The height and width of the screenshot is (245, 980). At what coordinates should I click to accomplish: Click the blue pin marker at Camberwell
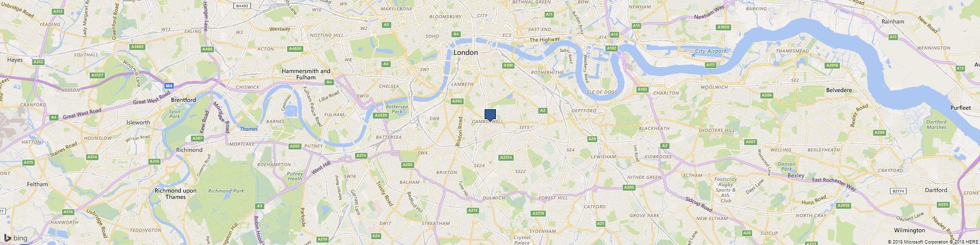pyautogui.click(x=490, y=115)
